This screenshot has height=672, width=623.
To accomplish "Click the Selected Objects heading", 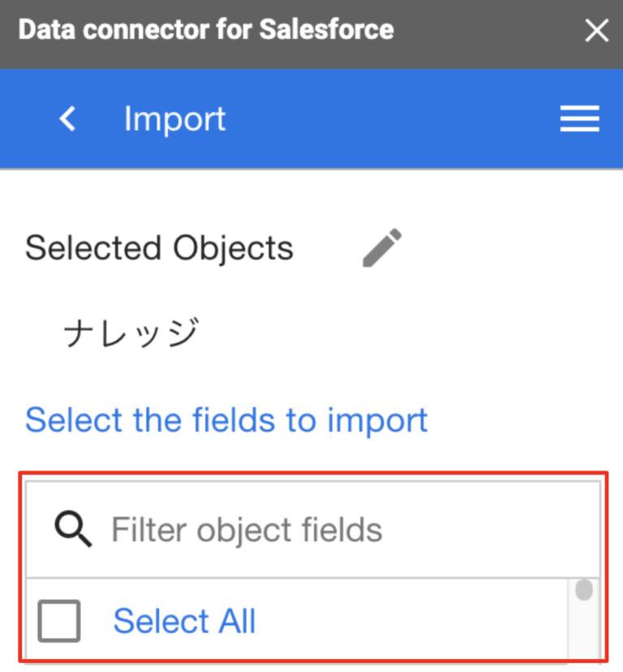I will tap(159, 248).
